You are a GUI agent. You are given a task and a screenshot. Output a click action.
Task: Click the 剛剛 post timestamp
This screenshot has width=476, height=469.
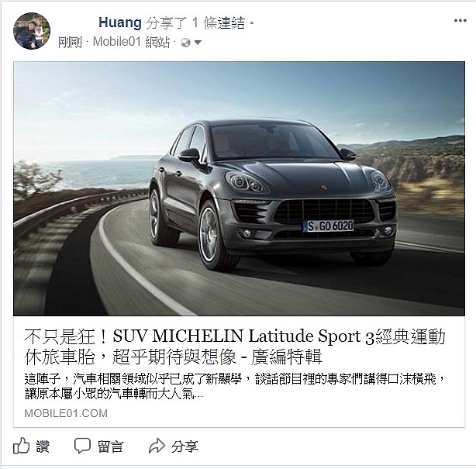pos(70,42)
